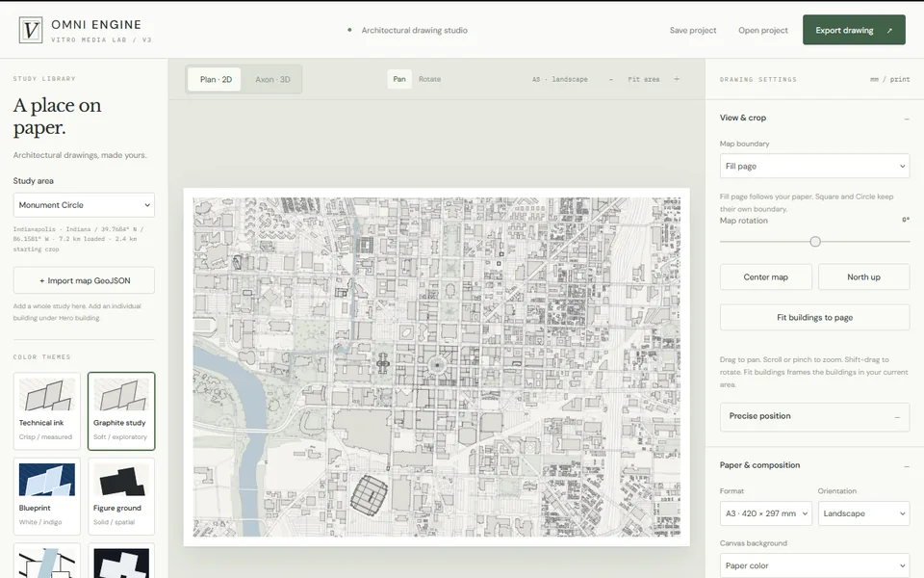Click the map drawing canvas
The image size is (924, 578).
tap(437, 367)
